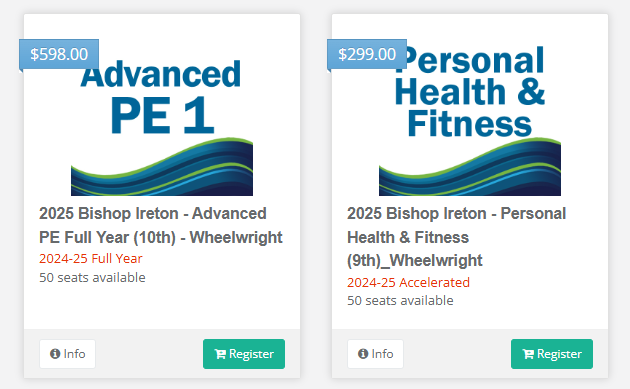Click the info circle icon for Personal Health & Fitness
The image size is (630, 389).
[363, 354]
